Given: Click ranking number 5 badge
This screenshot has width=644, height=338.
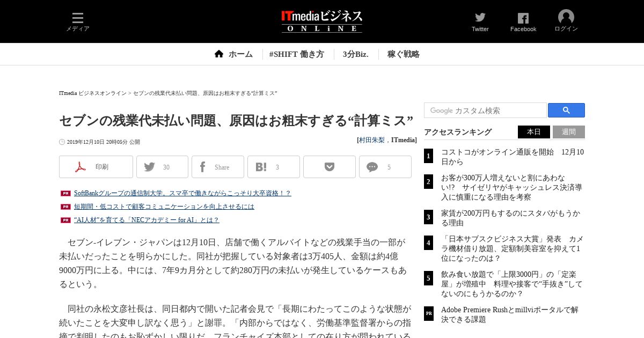Looking at the screenshot, I should (428, 278).
